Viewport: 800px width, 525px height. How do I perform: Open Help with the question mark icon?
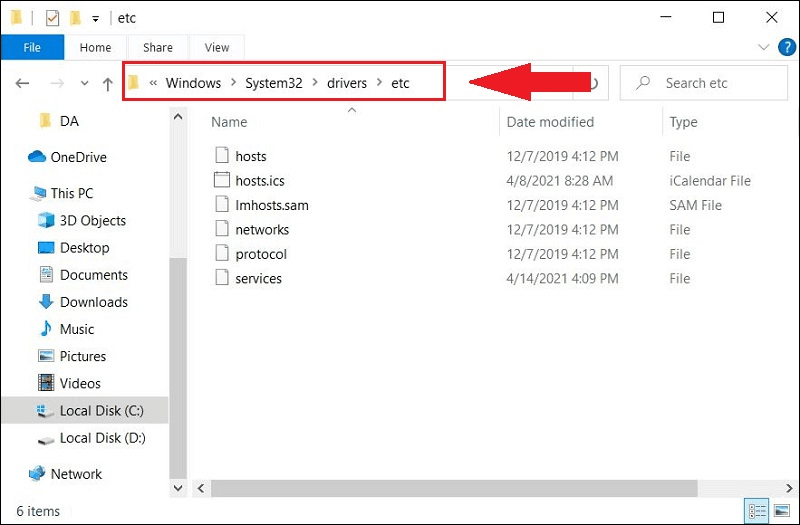pyautogui.click(x=787, y=47)
